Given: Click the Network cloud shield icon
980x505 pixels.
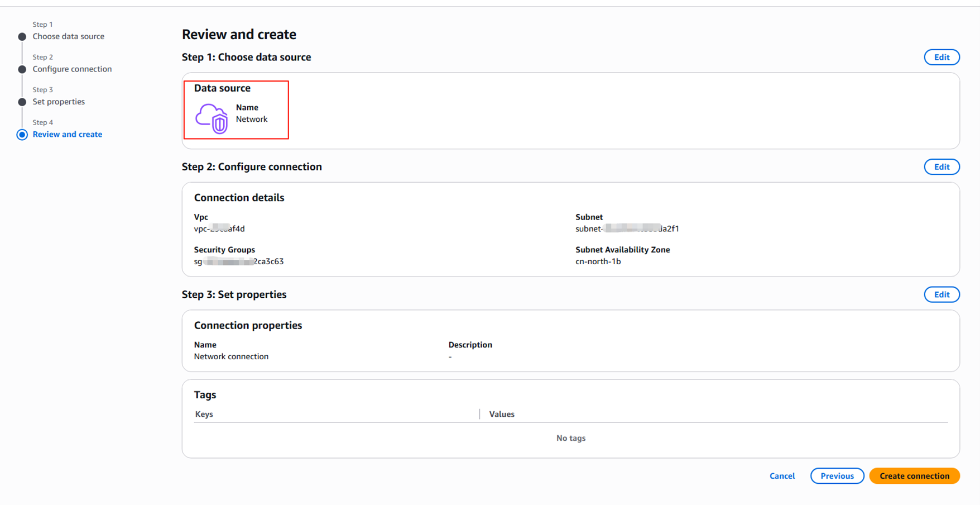Looking at the screenshot, I should coord(212,118).
